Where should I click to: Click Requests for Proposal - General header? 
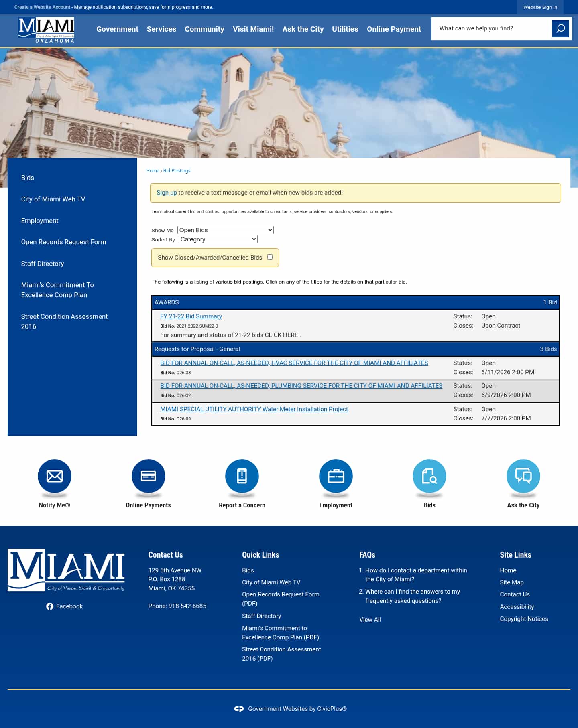[x=355, y=349]
